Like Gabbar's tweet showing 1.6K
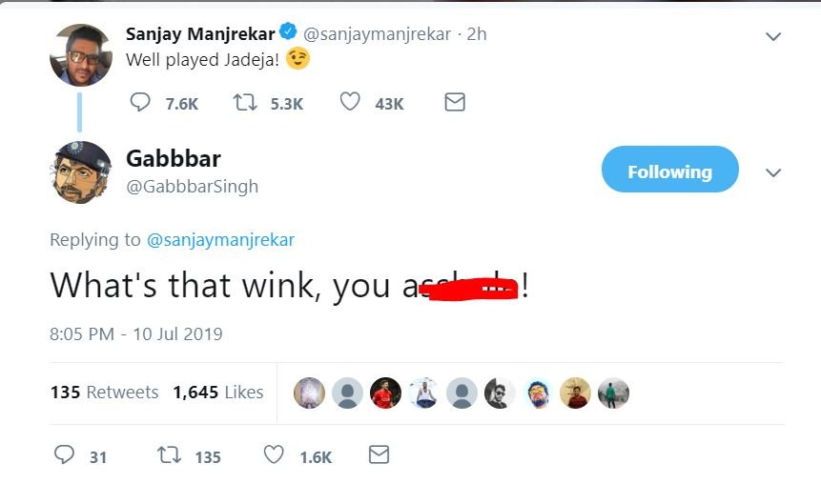The height and width of the screenshot is (504, 821). [274, 455]
